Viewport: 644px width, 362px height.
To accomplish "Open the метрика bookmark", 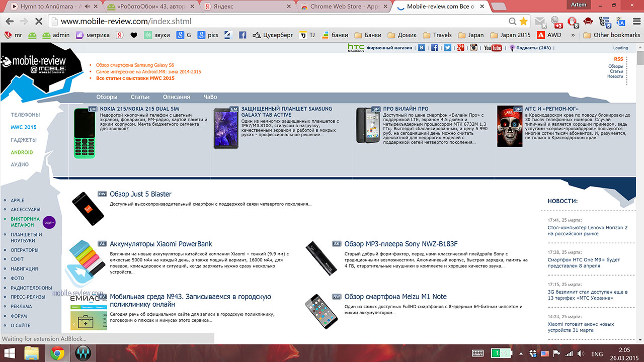I will click(x=93, y=35).
